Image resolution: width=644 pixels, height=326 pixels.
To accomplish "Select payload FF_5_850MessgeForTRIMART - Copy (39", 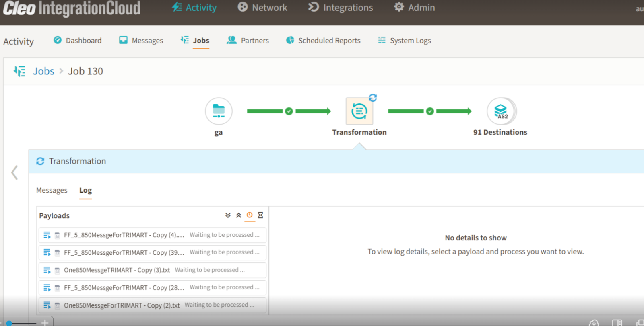I will tap(153, 252).
